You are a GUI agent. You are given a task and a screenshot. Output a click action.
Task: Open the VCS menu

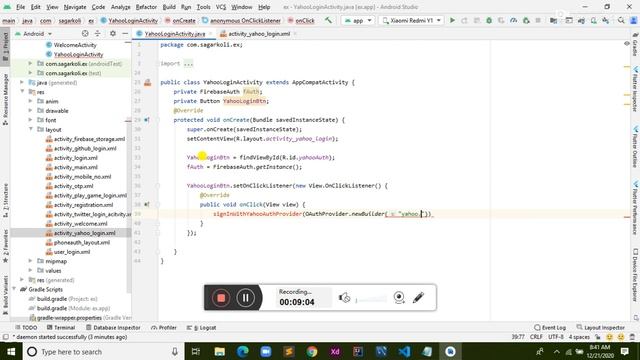[221, 7]
